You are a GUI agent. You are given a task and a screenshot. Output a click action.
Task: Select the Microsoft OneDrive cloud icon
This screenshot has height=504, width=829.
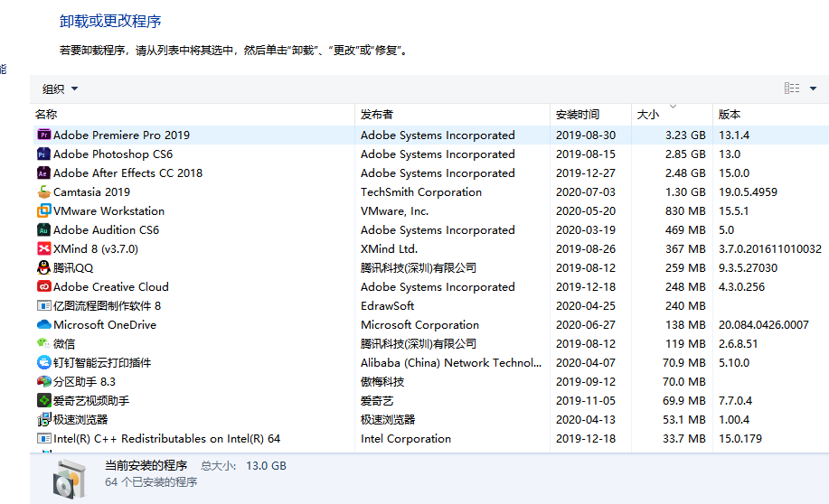(43, 325)
